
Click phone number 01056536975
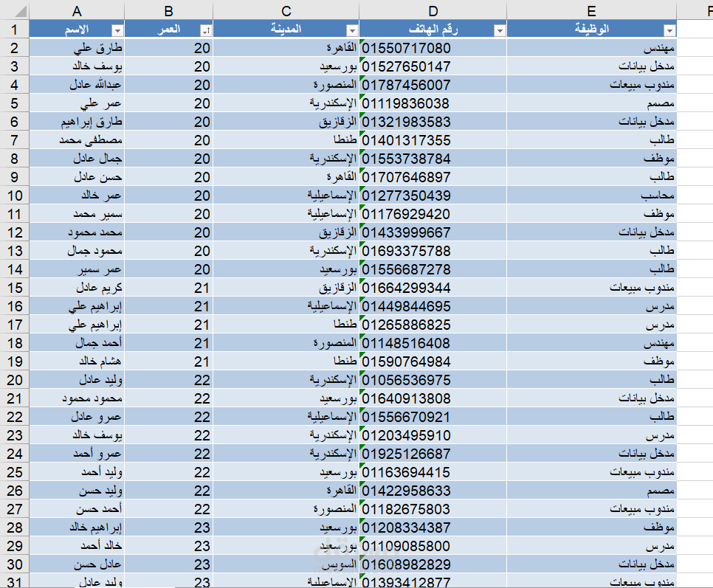coord(433,380)
